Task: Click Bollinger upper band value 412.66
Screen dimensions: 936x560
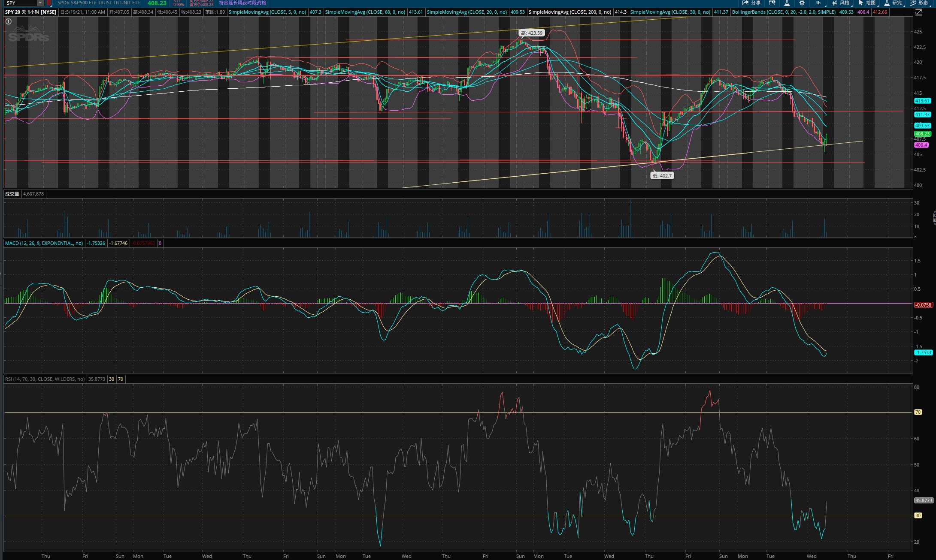Action: [x=880, y=12]
